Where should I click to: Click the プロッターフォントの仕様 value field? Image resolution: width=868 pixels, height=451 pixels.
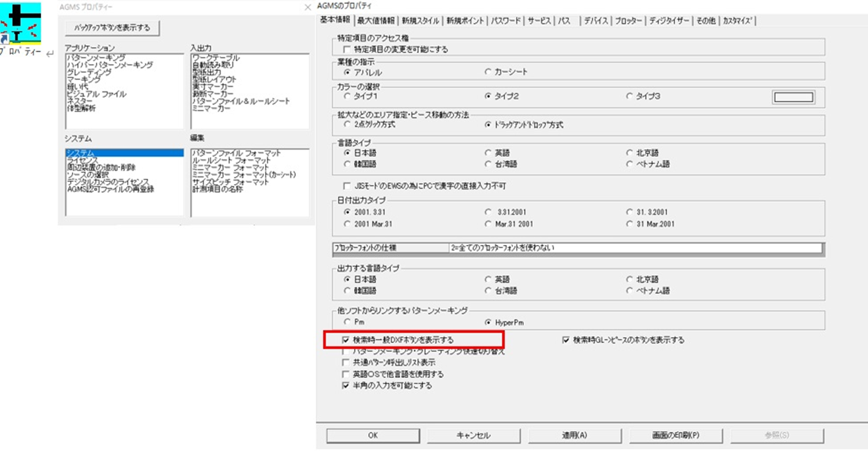click(636, 248)
